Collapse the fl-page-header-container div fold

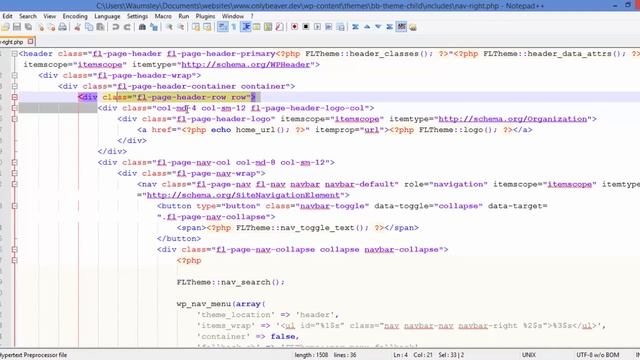tap(15, 87)
